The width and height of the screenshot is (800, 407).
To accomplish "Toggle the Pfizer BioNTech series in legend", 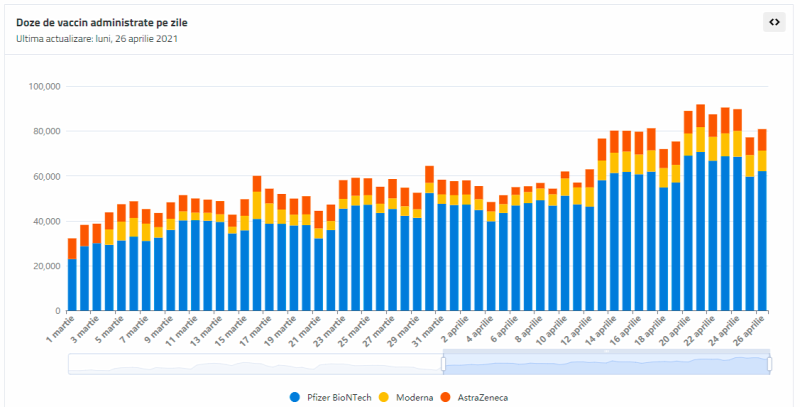I will pos(330,397).
